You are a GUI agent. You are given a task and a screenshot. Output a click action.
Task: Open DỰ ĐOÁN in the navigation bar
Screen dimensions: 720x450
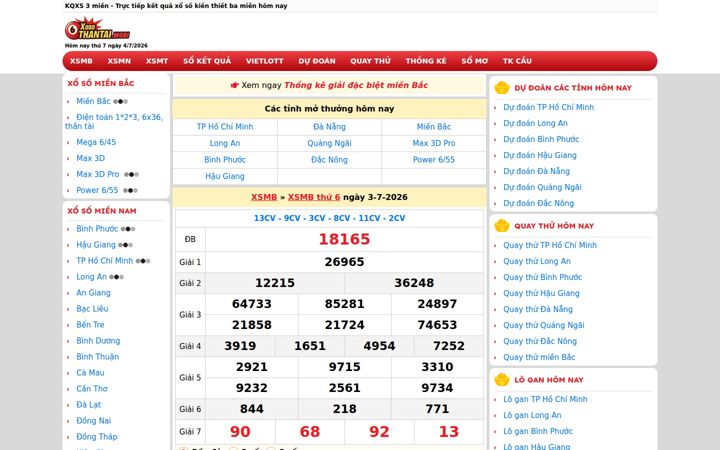point(317,61)
